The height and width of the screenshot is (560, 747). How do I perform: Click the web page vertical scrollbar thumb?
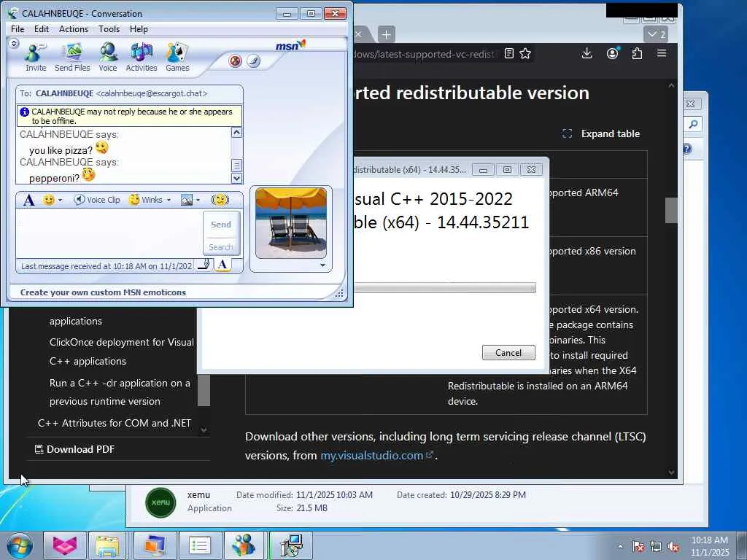coord(671,211)
